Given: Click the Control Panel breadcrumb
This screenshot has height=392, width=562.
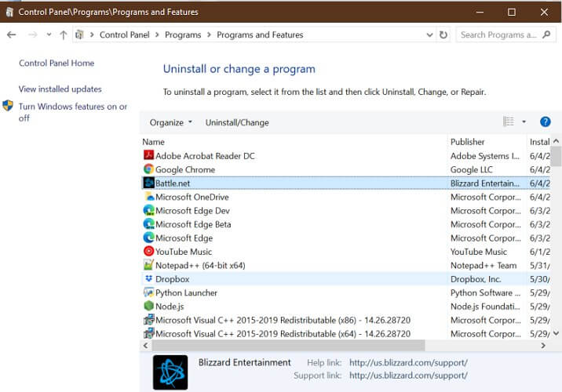Looking at the screenshot, I should (124, 34).
